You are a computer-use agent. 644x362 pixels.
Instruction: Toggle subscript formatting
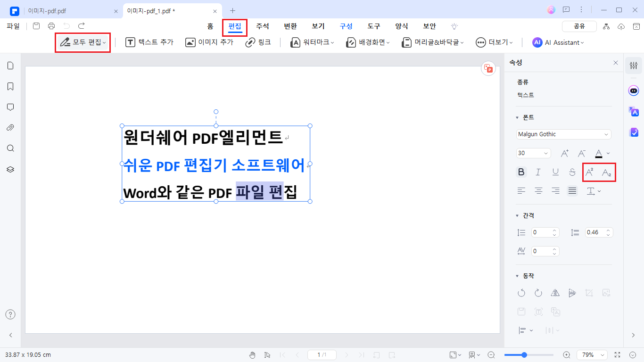(x=607, y=173)
